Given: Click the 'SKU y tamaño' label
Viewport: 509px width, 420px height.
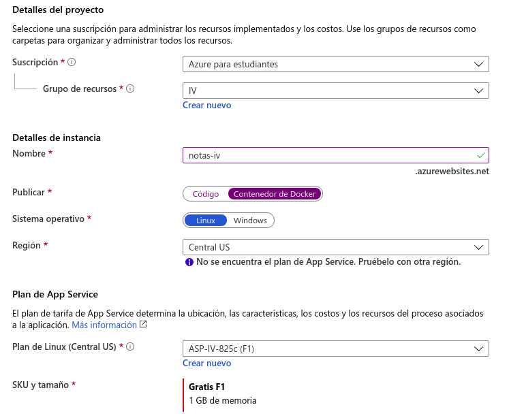Looking at the screenshot, I should pyautogui.click(x=41, y=385).
